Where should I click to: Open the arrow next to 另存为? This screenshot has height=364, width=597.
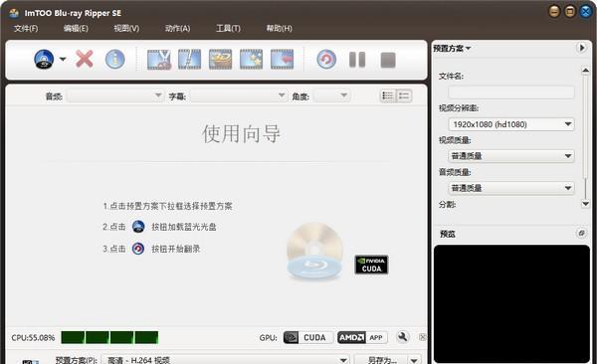(414, 360)
